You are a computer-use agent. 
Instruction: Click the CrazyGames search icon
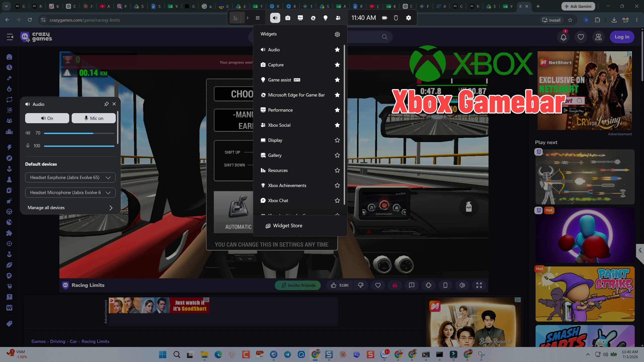tap(385, 37)
